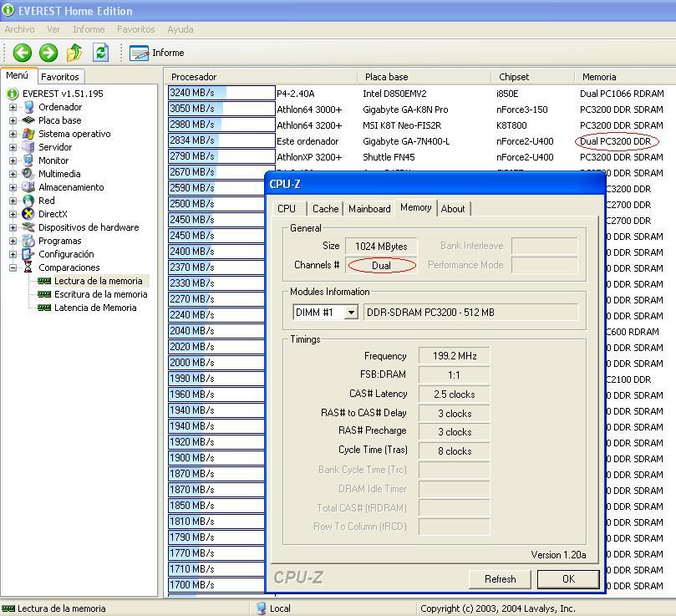The height and width of the screenshot is (616, 676).
Task: Expand the Placa base tree node
Action: pos(13,120)
